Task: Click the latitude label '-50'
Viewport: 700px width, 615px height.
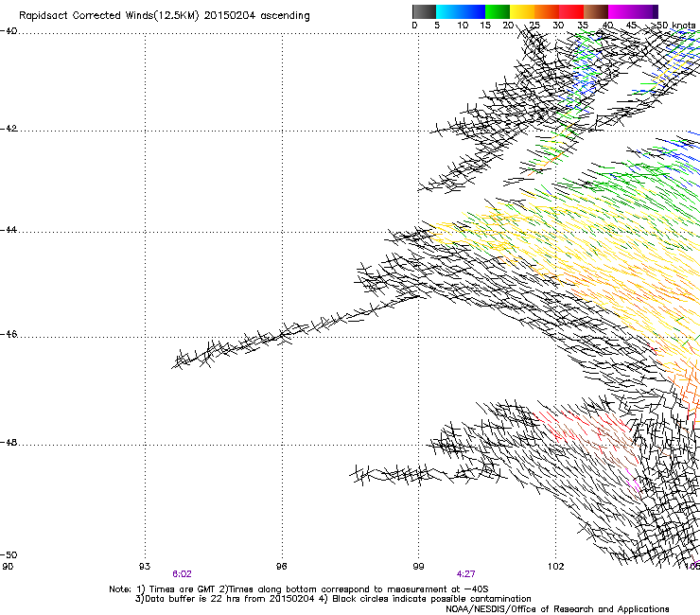Action: (x=9, y=554)
